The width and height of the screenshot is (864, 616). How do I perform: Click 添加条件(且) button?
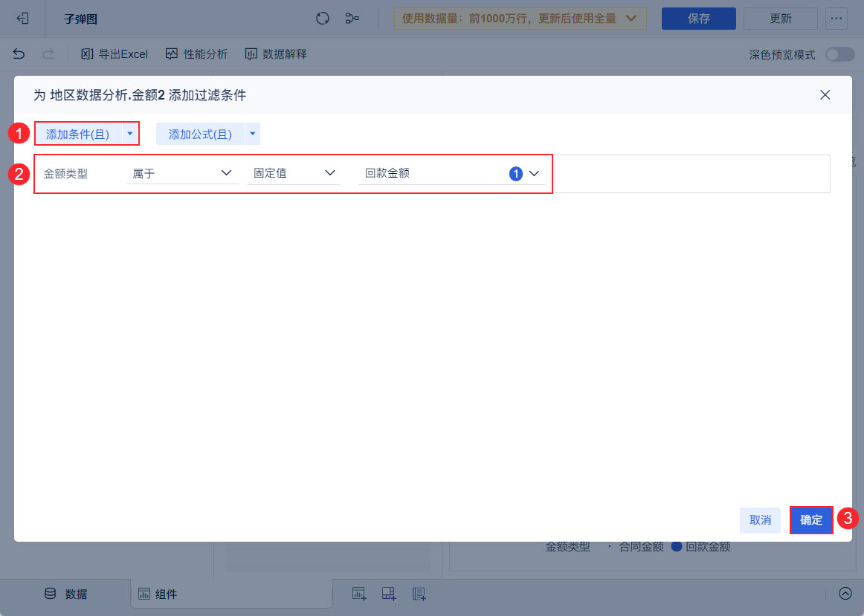[77, 134]
